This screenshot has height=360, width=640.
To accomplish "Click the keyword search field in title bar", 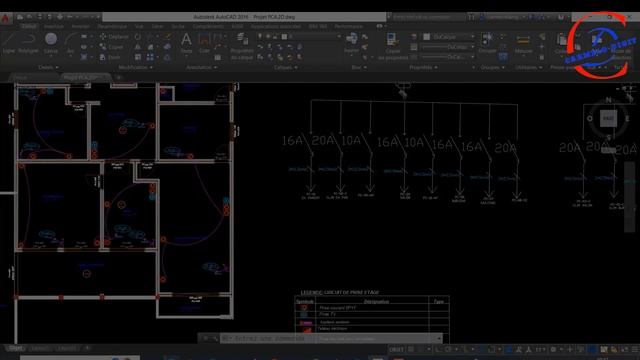I will (428, 17).
